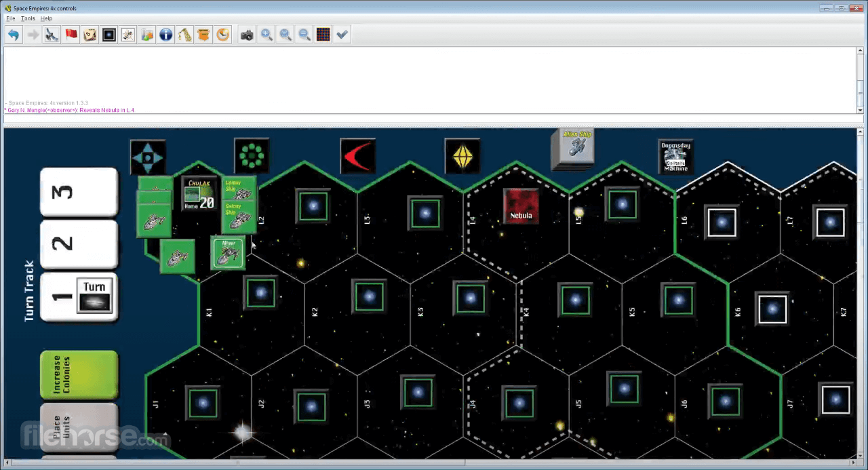
Task: Click the white-framed marker in hex L6
Action: pos(722,222)
